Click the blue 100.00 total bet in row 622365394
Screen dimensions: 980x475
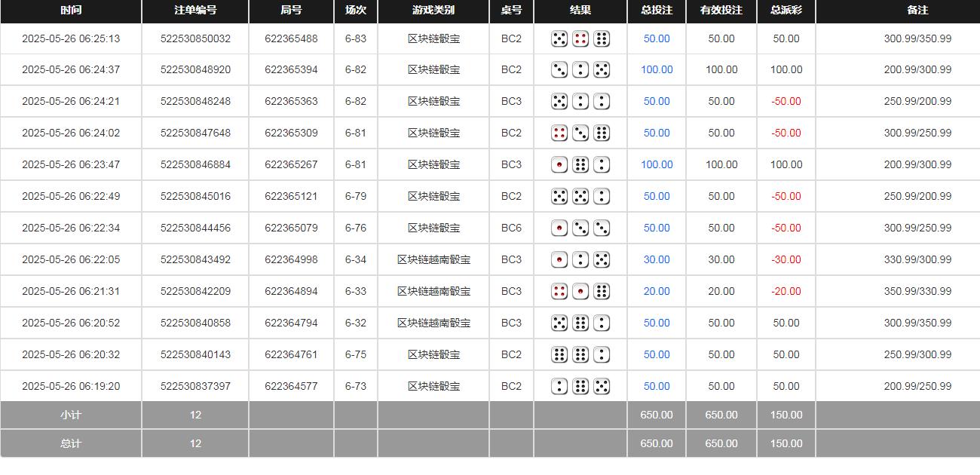pos(656,69)
